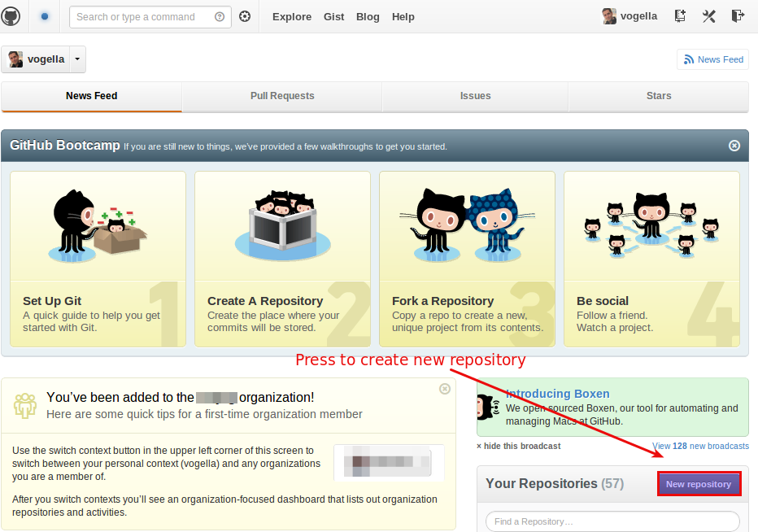Sign out using the header icon
Screen dimensions: 758x532
(x=738, y=16)
